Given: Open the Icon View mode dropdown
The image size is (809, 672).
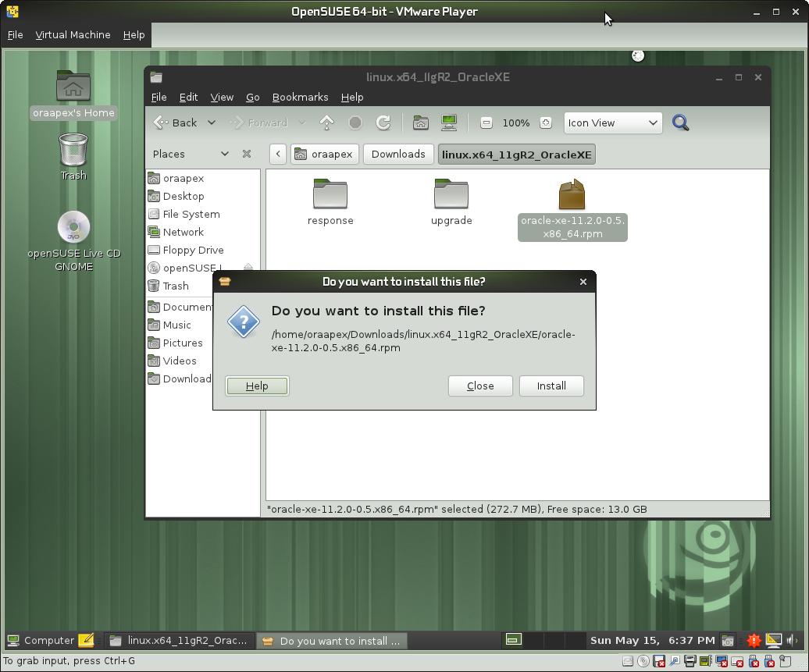Looking at the screenshot, I should (x=612, y=123).
